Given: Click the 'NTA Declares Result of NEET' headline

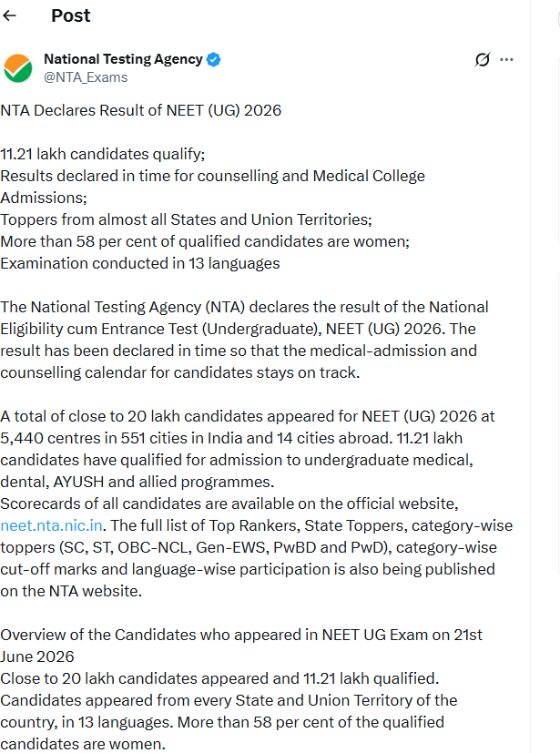Looking at the screenshot, I should tap(141, 110).
